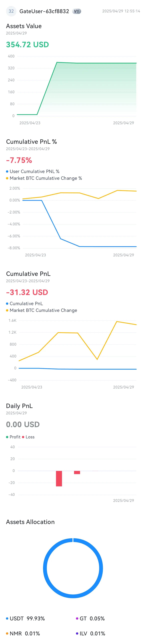The height and width of the screenshot is (644, 146).
Task: Click the report timestamp 2025/04/29 12:55:14
Action: coord(121,11)
